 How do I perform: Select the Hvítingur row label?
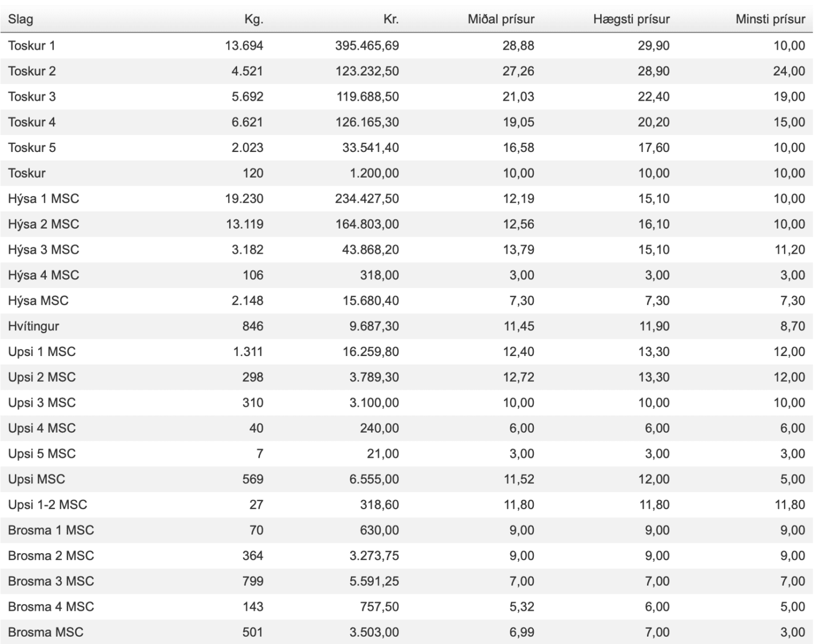pyautogui.click(x=33, y=326)
